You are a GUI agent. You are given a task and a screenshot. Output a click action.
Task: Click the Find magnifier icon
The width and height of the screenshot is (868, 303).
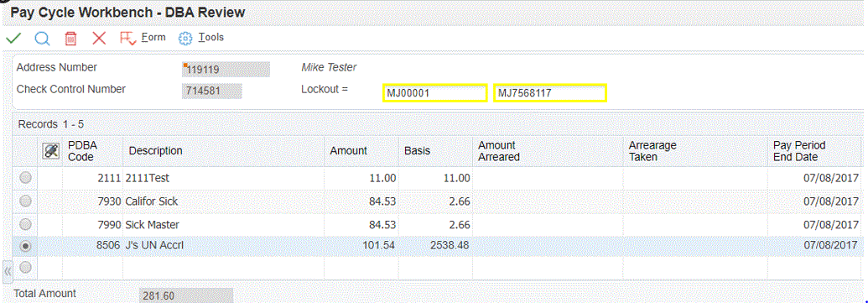tap(42, 39)
